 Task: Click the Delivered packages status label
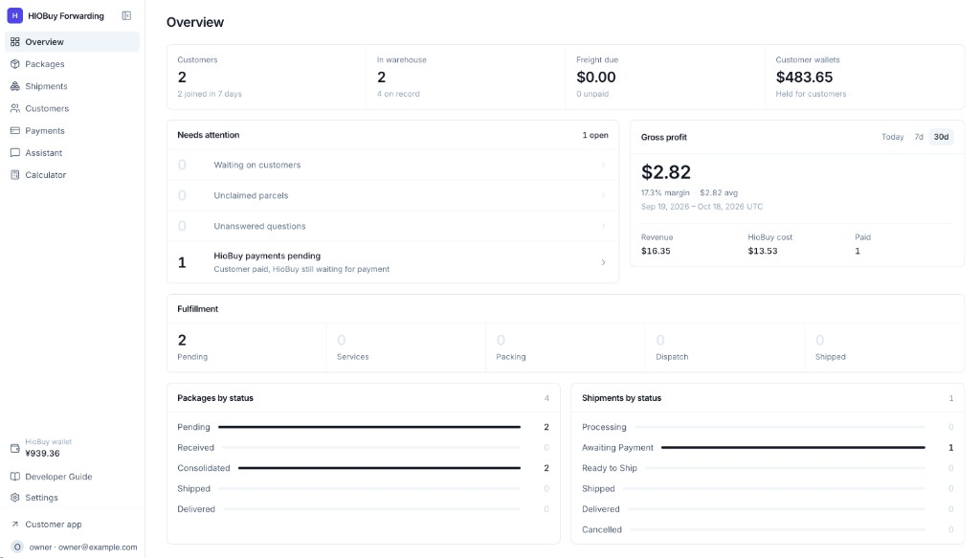point(196,509)
